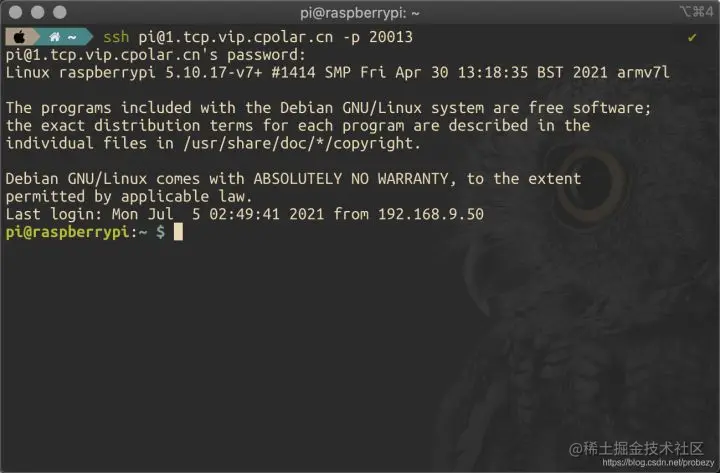The width and height of the screenshot is (720, 473).
Task: Click the green checkmark status icon
Action: [x=692, y=37]
